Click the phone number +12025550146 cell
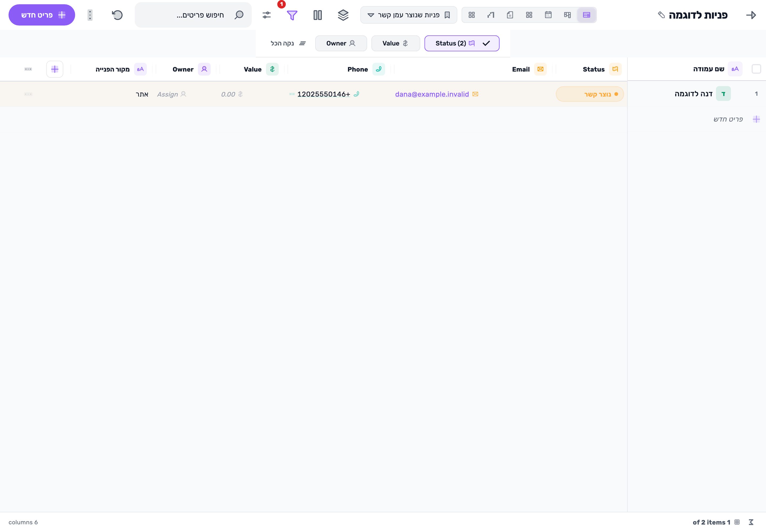The height and width of the screenshot is (532, 766). 323,94
